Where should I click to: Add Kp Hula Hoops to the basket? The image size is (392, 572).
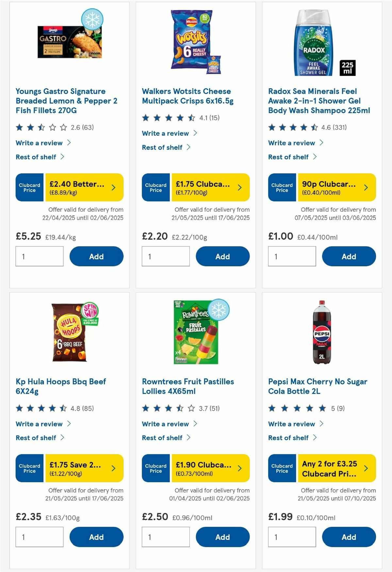point(96,537)
